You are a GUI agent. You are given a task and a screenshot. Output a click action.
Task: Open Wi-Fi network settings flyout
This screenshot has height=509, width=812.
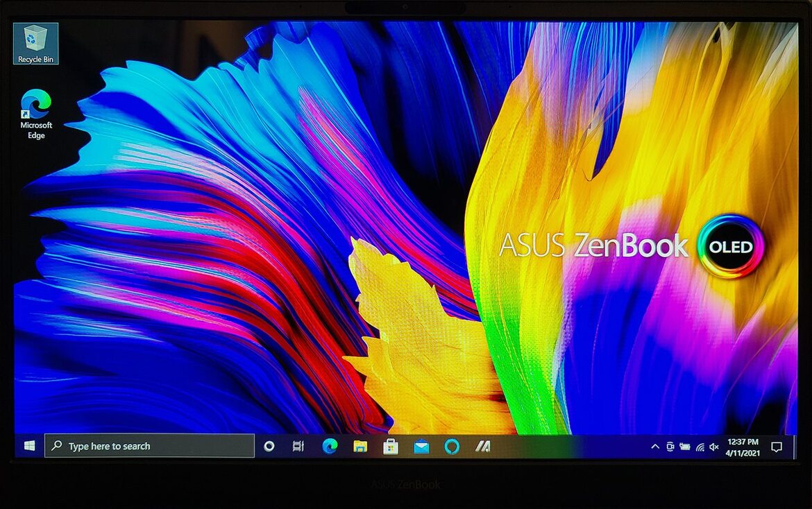point(700,447)
